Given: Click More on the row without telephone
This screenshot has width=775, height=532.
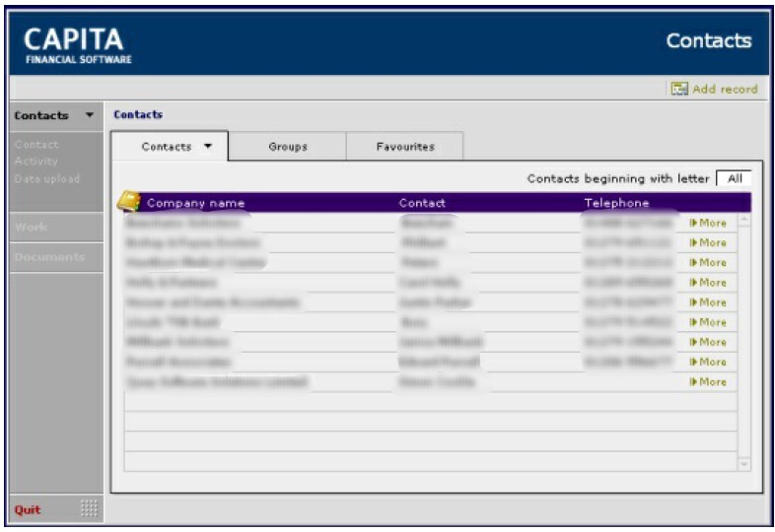Looking at the screenshot, I should 708,382.
